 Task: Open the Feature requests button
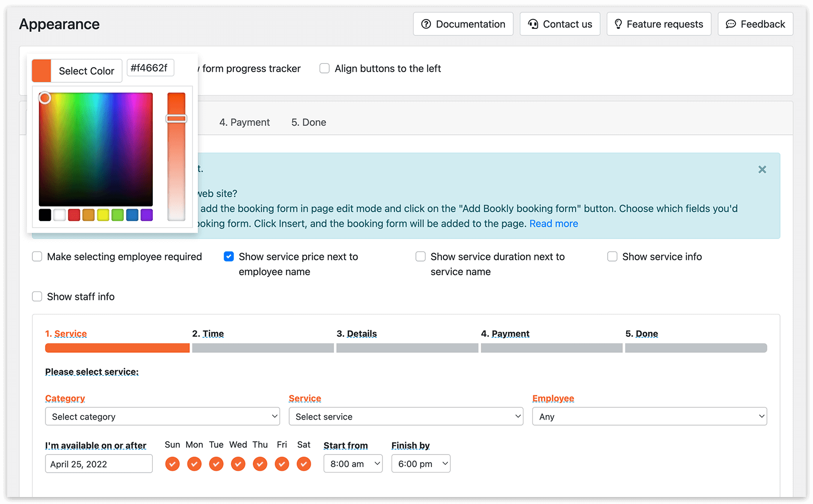point(659,24)
